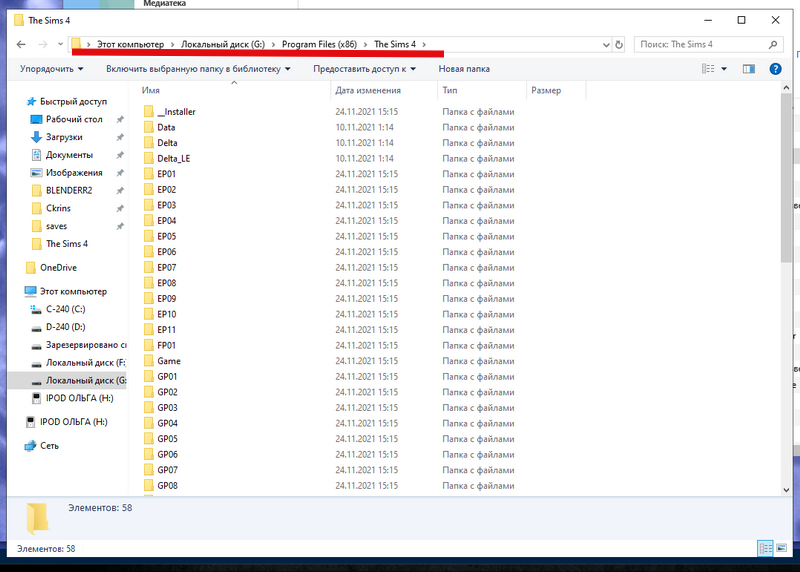This screenshot has height=572, width=800.
Task: Click the Новая папка button
Action: (x=464, y=69)
